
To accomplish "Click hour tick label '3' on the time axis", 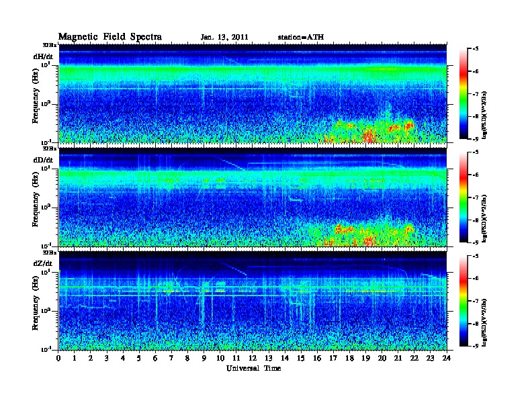I will click(x=107, y=358).
